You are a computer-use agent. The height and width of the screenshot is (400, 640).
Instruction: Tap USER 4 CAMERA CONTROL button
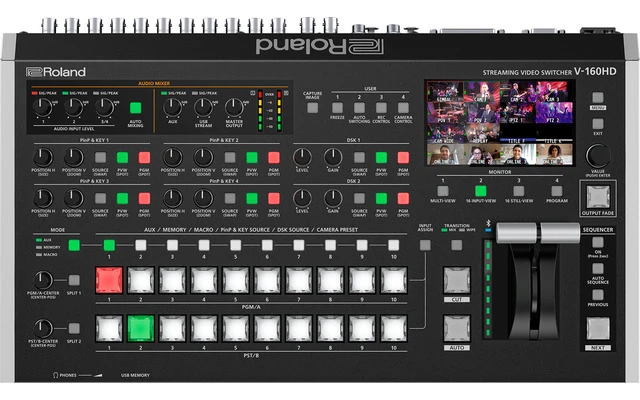(403, 108)
